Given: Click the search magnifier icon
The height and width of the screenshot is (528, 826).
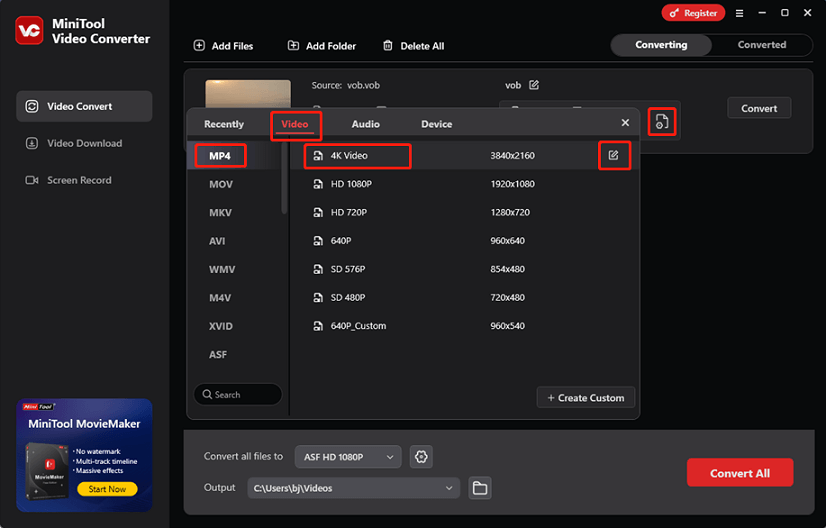Looking at the screenshot, I should (207, 394).
